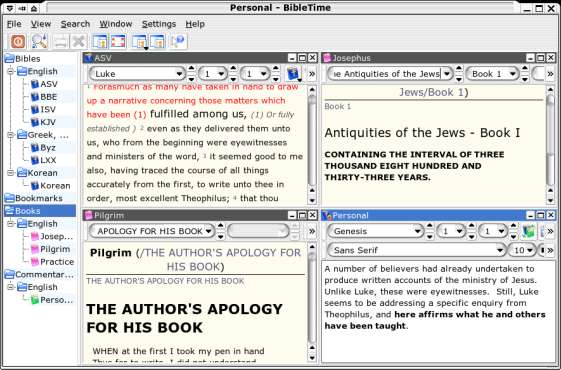Image resolution: width=561 pixels, height=370 pixels.
Task: Click the greyed-out X delete icon in toolbar
Action: [x=79, y=42]
